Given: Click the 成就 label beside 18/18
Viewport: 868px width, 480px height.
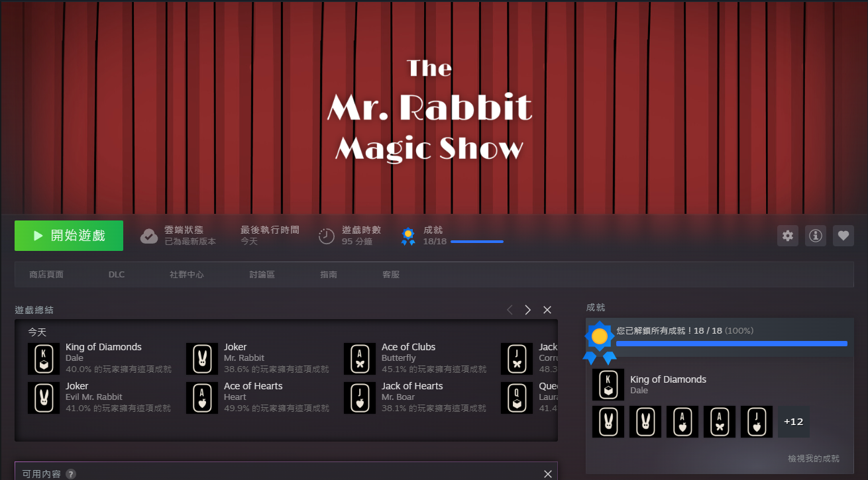Looking at the screenshot, I should coord(433,230).
